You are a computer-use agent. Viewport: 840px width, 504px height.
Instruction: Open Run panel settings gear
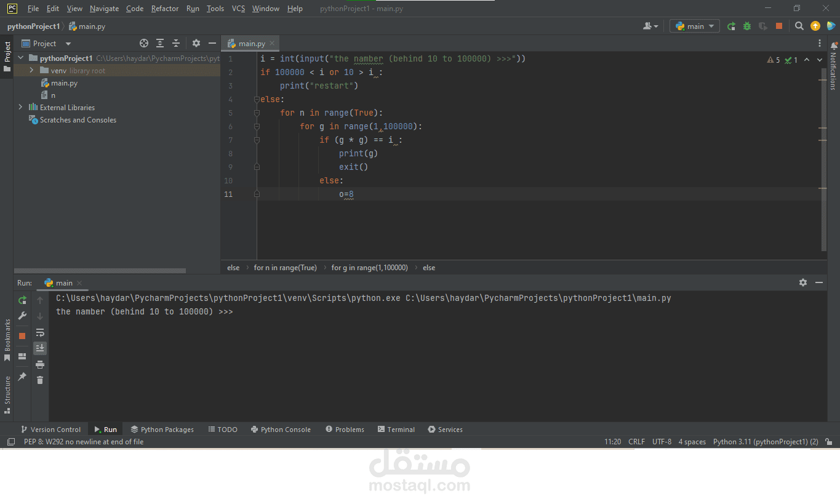click(x=803, y=282)
